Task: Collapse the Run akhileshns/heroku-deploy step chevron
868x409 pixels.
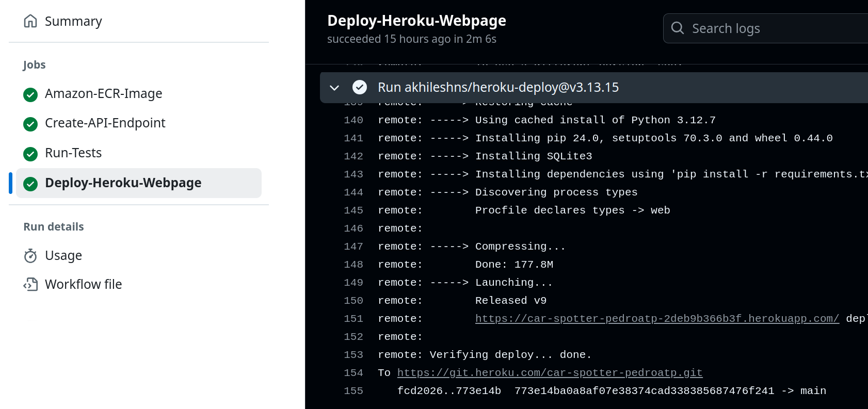Action: click(334, 88)
